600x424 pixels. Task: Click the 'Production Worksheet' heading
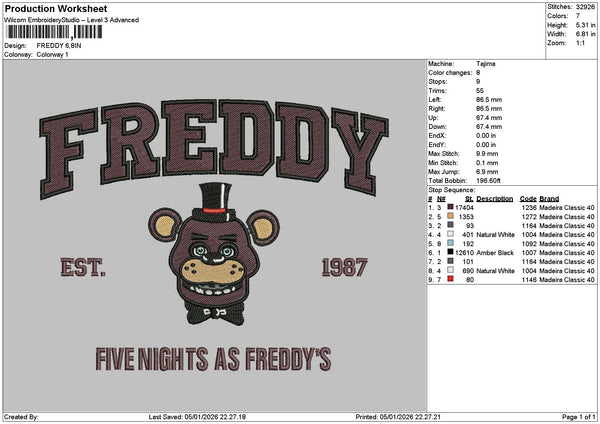[x=56, y=8]
